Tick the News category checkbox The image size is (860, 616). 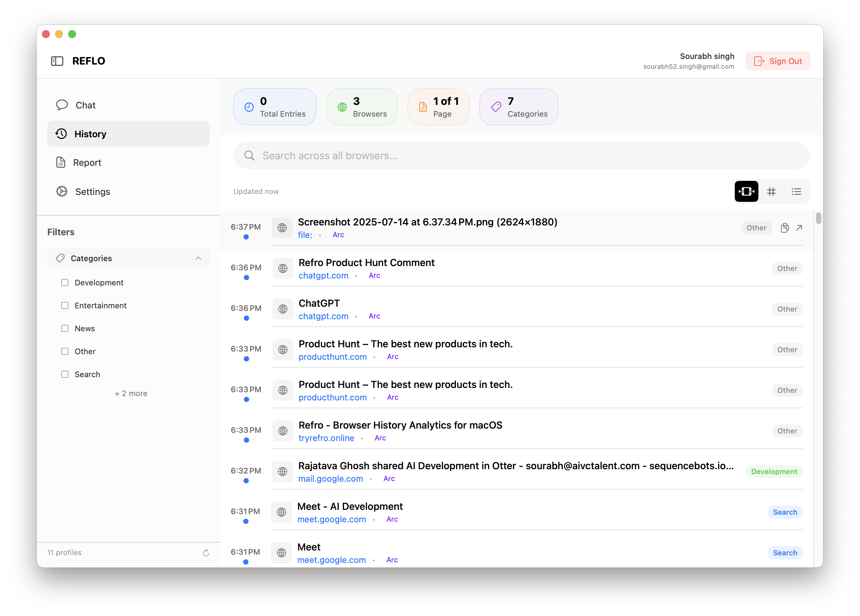coord(65,328)
